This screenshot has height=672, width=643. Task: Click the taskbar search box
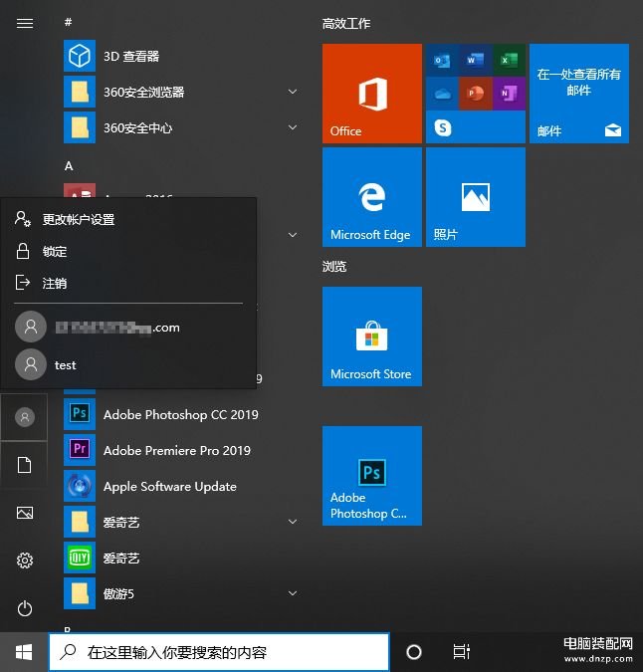click(x=219, y=652)
